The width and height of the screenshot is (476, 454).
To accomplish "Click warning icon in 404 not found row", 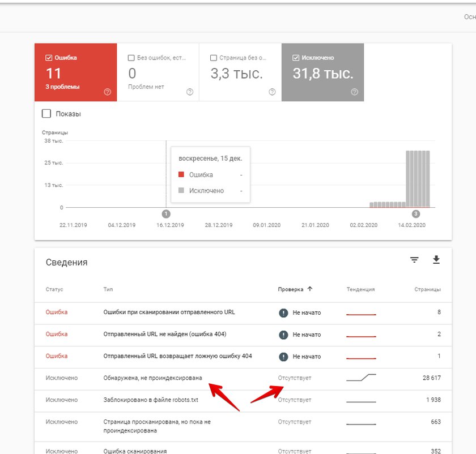I will coord(283,335).
